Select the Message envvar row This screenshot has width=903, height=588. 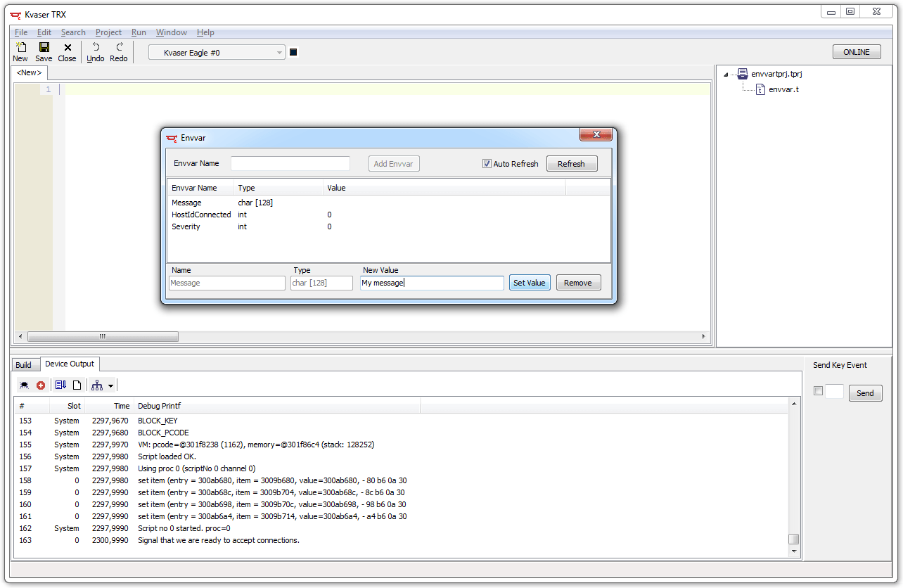pyautogui.click(x=388, y=203)
